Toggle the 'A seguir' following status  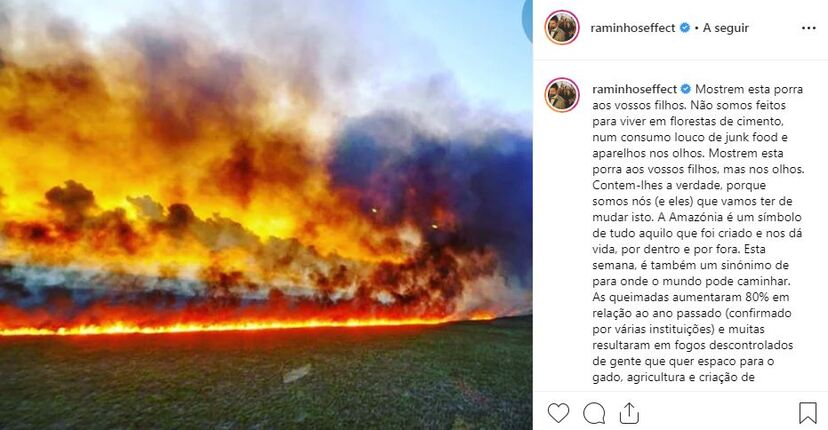click(x=726, y=28)
